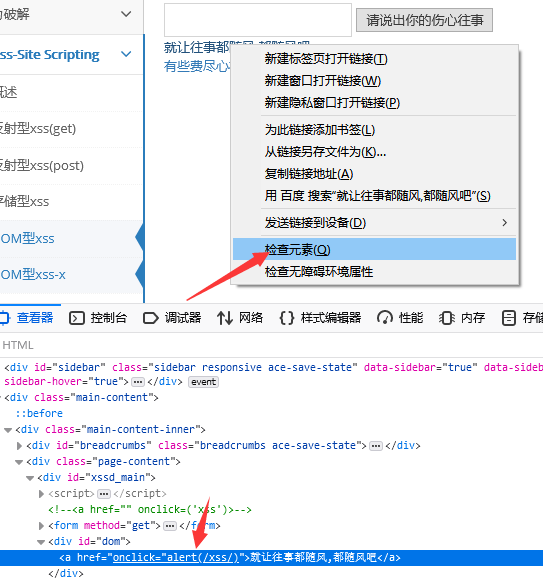Click the 就让往事都 link on the page
Viewport: 543px width, 578px height.
coord(197,48)
